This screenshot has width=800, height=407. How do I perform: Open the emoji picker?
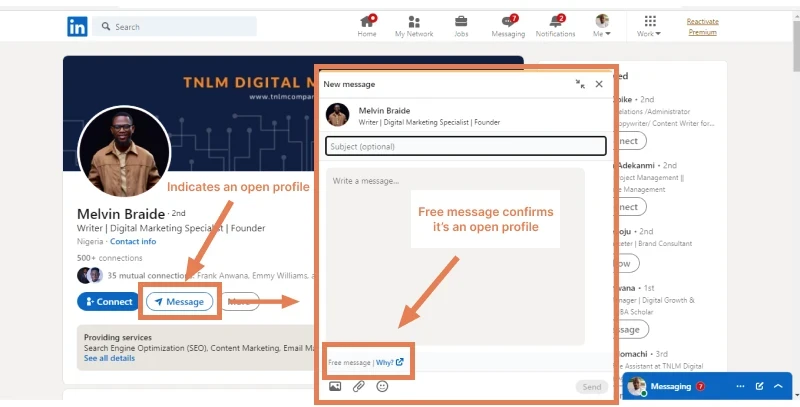382,386
